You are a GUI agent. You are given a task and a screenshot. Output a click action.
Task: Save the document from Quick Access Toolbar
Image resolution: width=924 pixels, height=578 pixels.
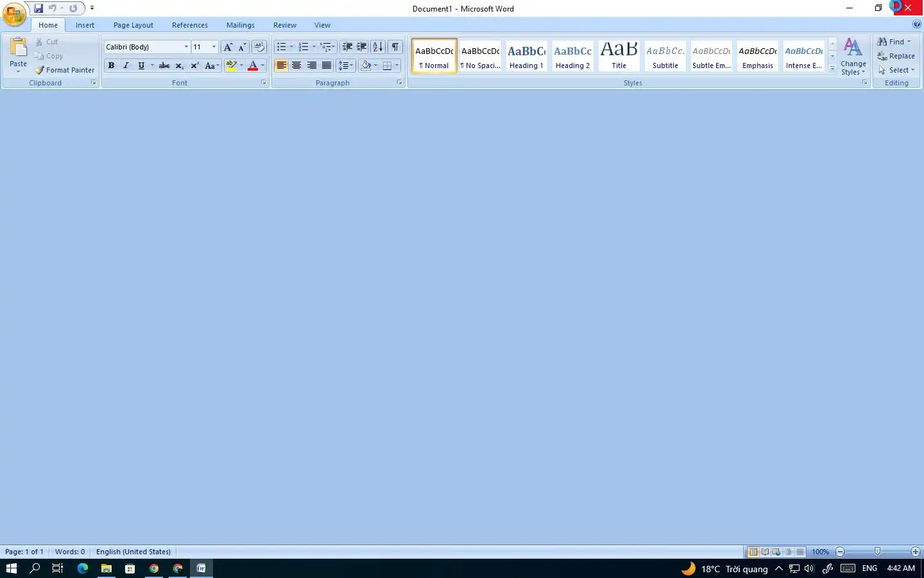[x=38, y=8]
